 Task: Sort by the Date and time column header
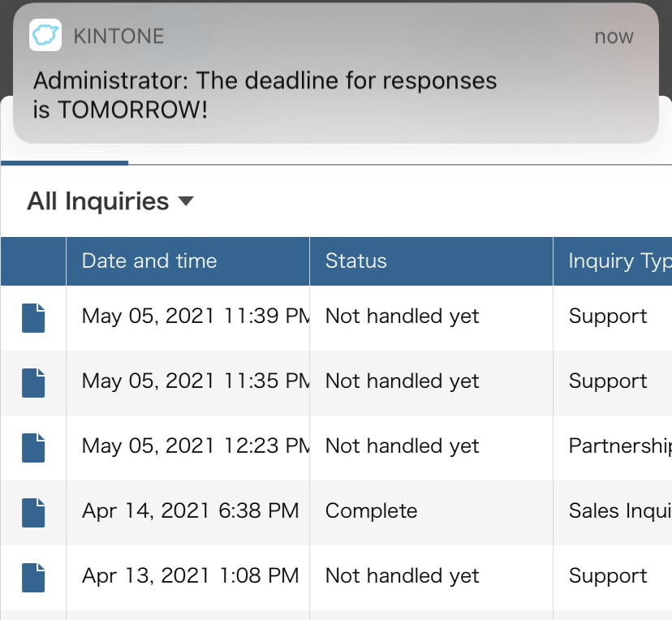(x=149, y=261)
